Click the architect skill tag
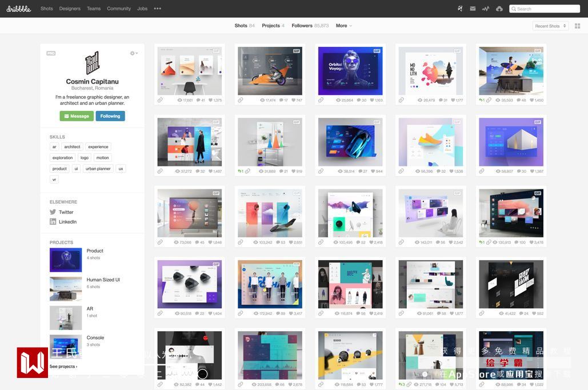The image size is (588, 390). click(72, 147)
